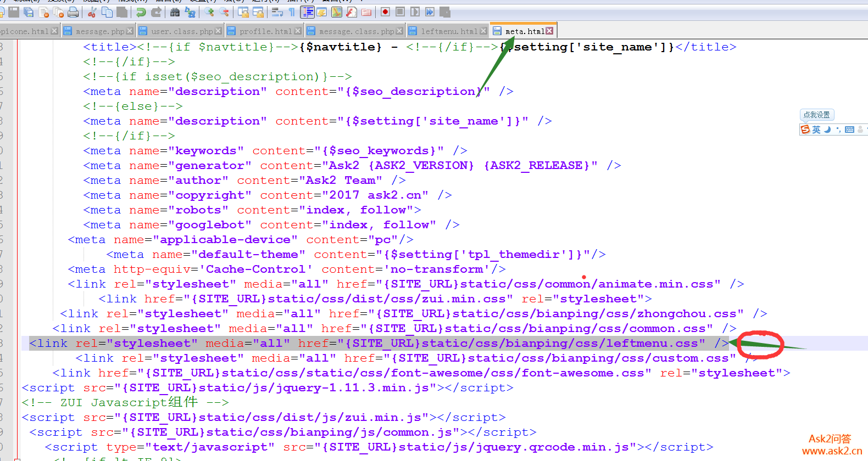
Task: Click the Sogou 点我设置 tooltip bubble
Action: pyautogui.click(x=816, y=115)
